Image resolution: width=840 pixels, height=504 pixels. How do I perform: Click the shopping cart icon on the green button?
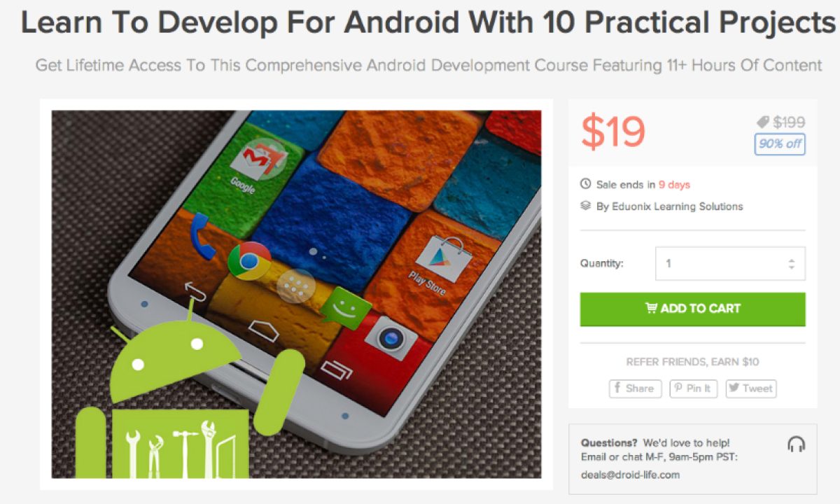tap(651, 308)
